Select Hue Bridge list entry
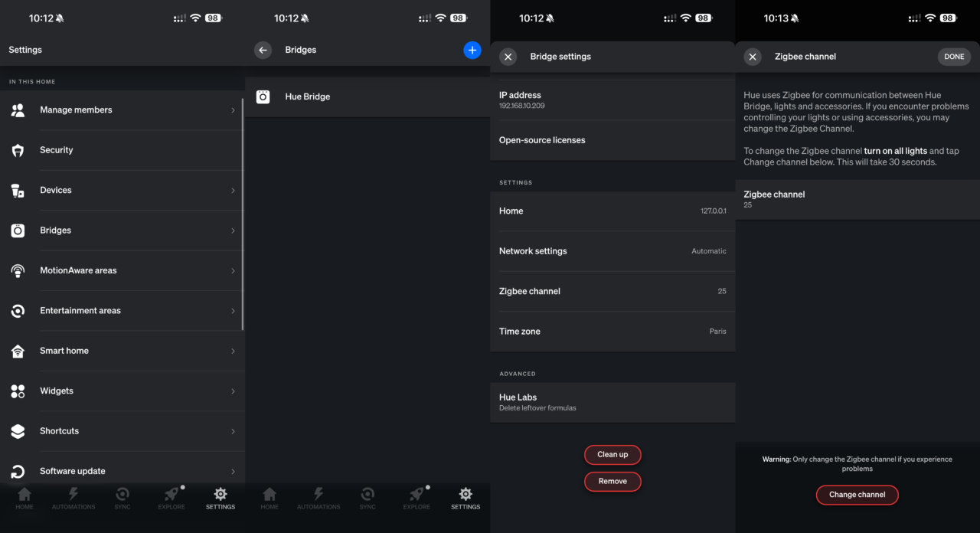 point(367,96)
